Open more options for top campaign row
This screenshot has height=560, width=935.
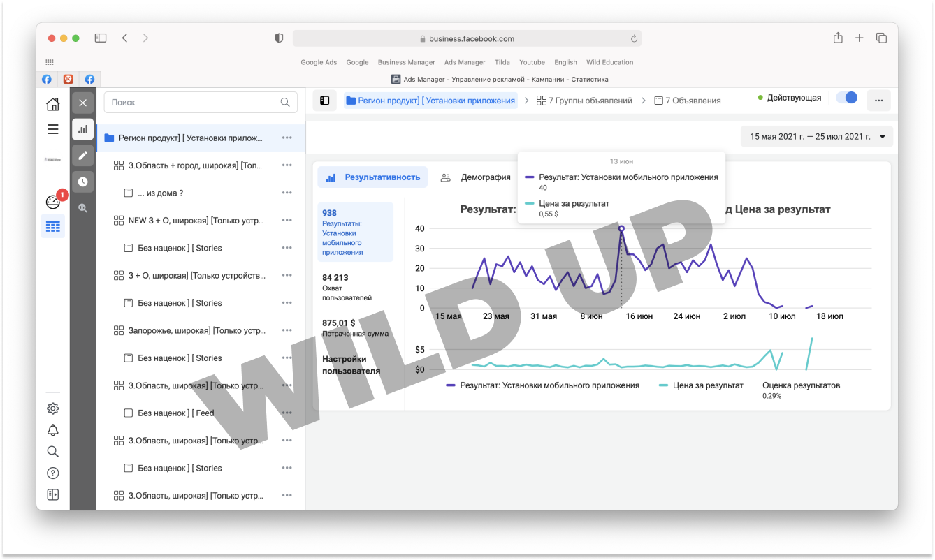287,138
